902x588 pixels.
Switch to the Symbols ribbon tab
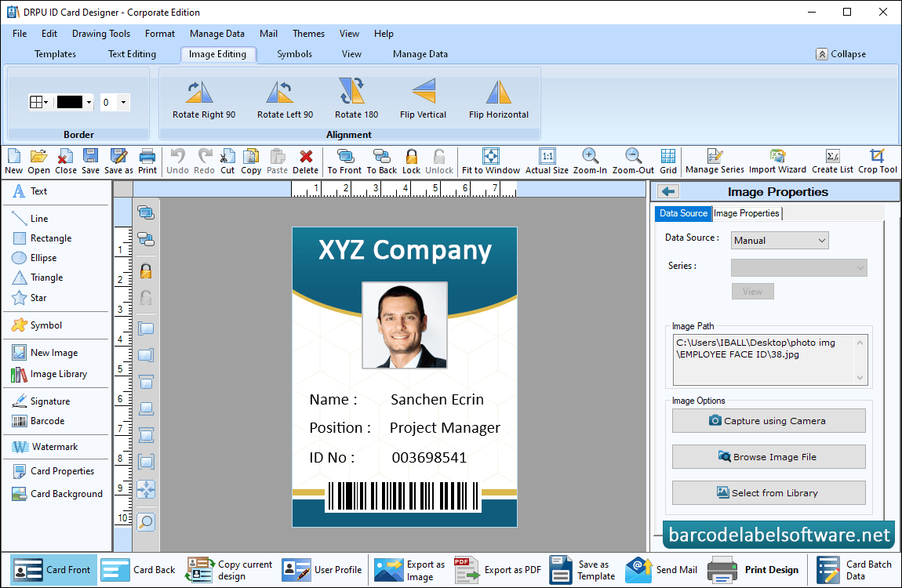point(294,54)
